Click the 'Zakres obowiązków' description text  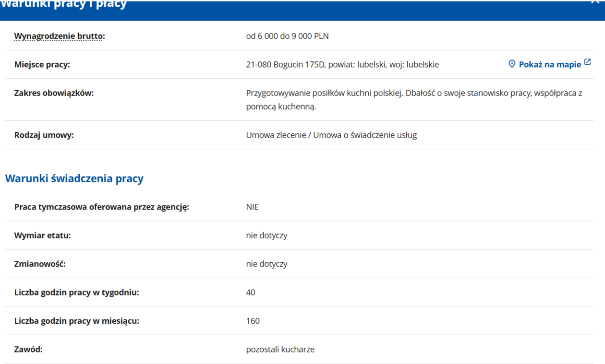(413, 100)
